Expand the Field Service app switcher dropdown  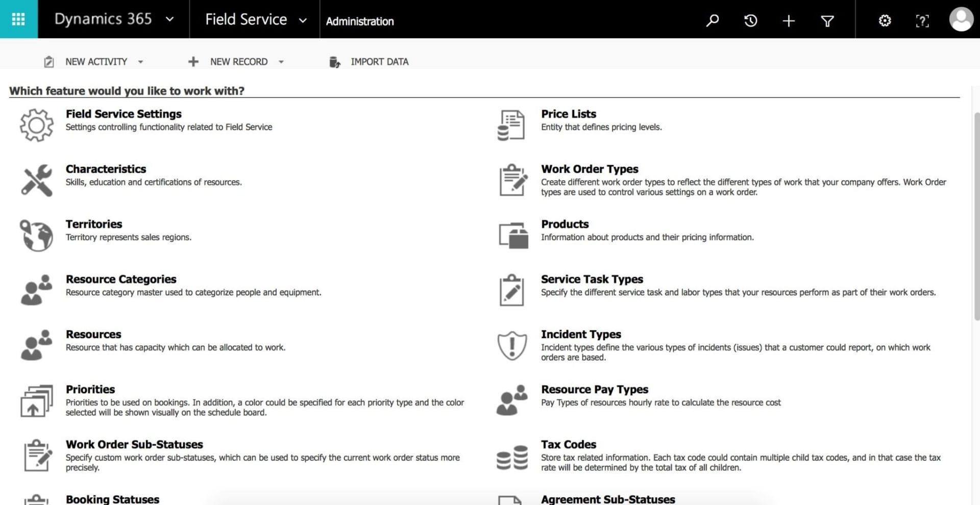[x=303, y=20]
